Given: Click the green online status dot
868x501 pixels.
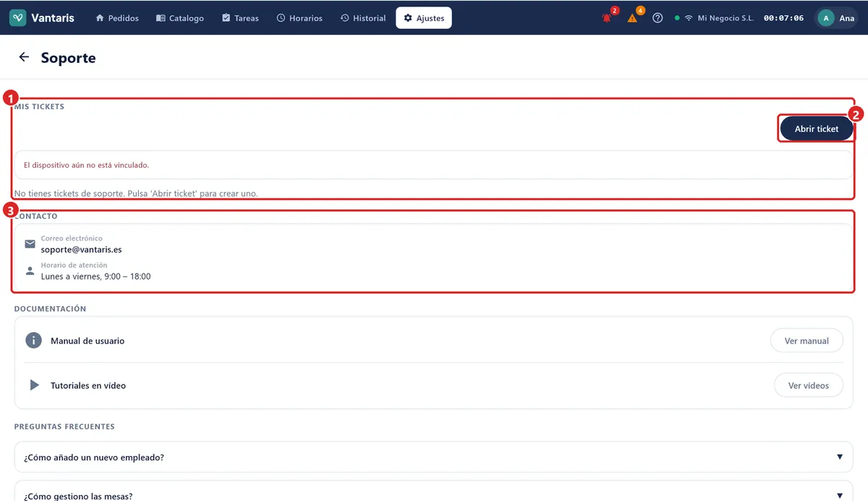Looking at the screenshot, I should tap(676, 18).
